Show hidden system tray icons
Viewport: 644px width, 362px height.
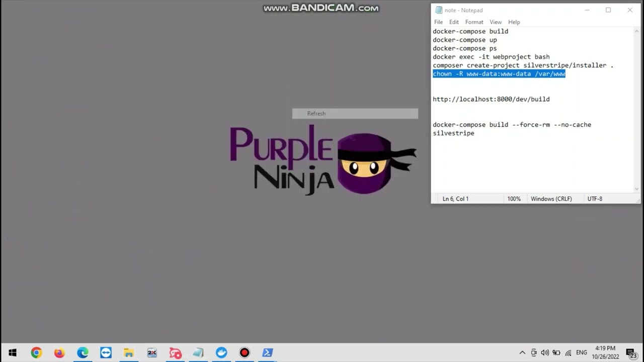coord(522,353)
